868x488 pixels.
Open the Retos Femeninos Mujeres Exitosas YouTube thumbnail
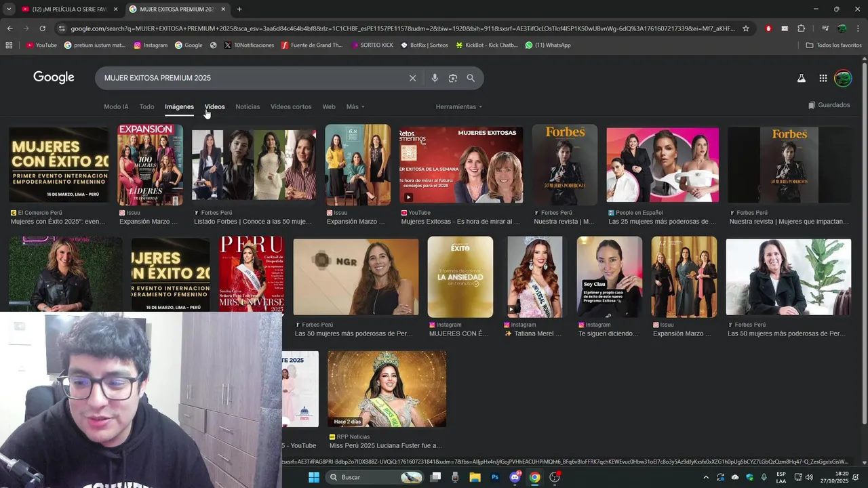461,165
